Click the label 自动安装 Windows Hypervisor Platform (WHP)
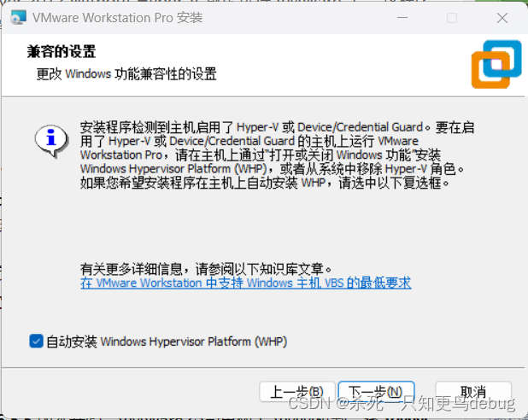The height and width of the screenshot is (420, 528). coord(167,341)
